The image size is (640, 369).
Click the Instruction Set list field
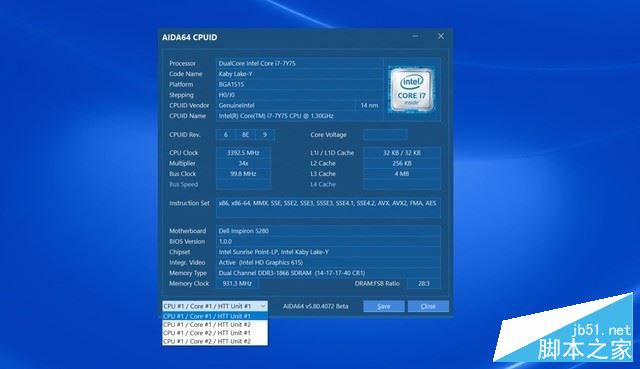[x=328, y=208]
